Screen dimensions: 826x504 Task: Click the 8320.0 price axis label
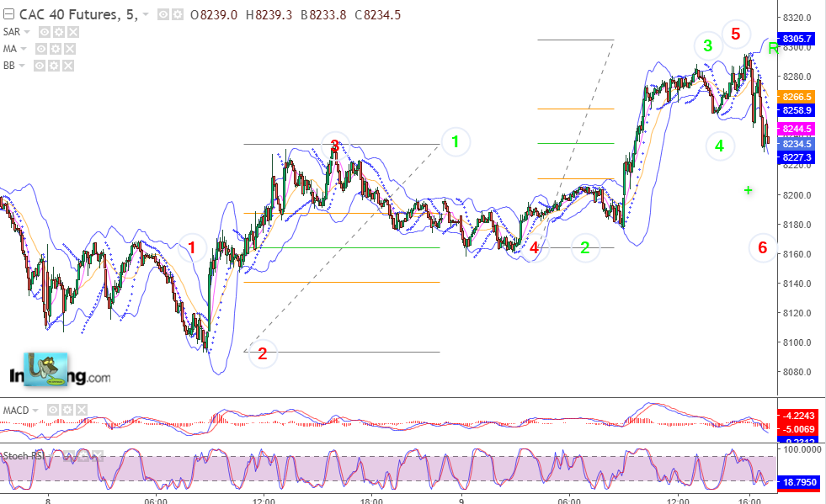point(797,18)
